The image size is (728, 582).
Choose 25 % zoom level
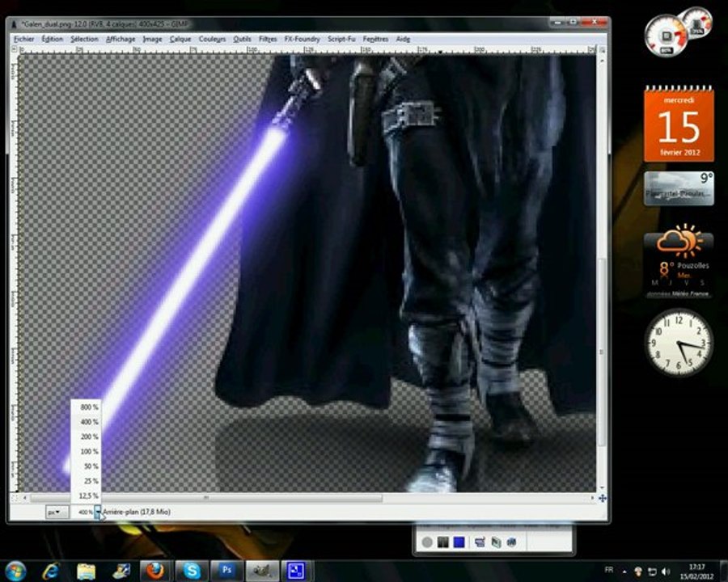coord(87,481)
